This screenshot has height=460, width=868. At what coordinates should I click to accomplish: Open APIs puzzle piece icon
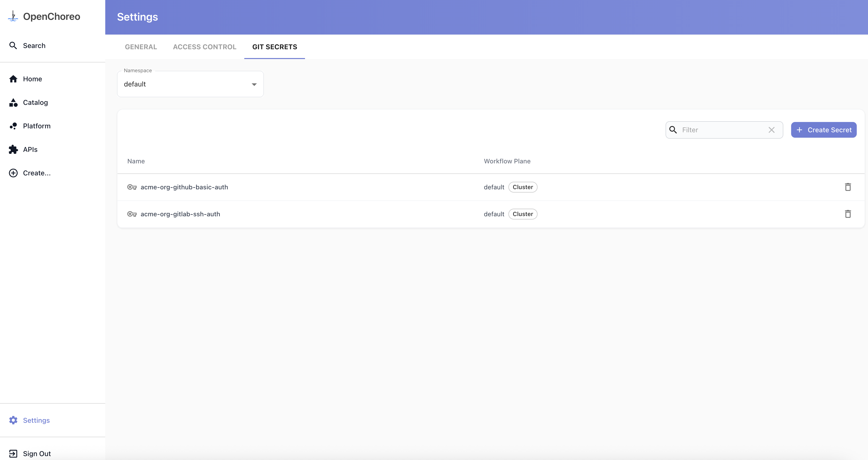[13, 149]
